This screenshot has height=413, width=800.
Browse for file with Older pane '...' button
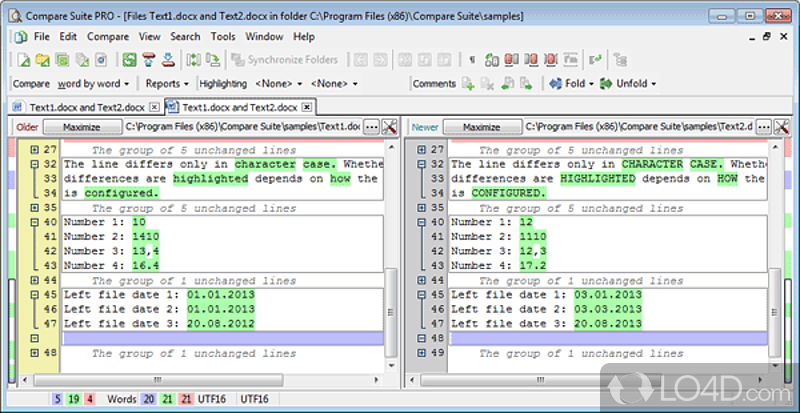371,127
